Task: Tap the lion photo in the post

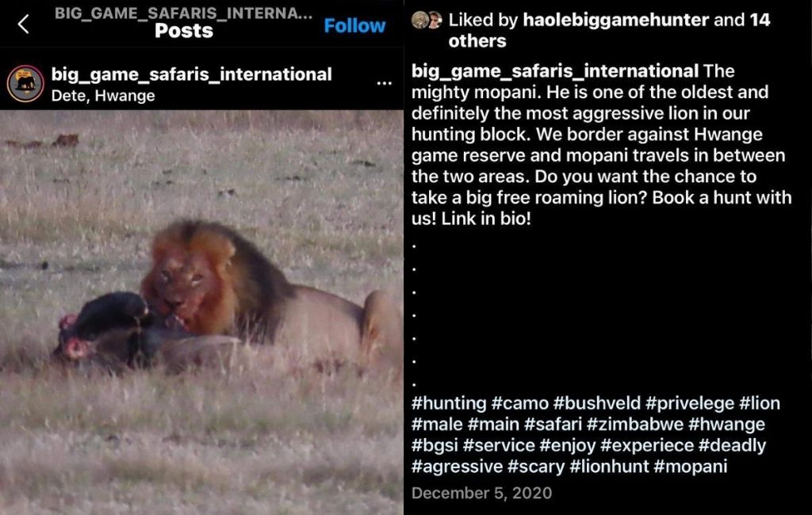Action: pyautogui.click(x=201, y=312)
